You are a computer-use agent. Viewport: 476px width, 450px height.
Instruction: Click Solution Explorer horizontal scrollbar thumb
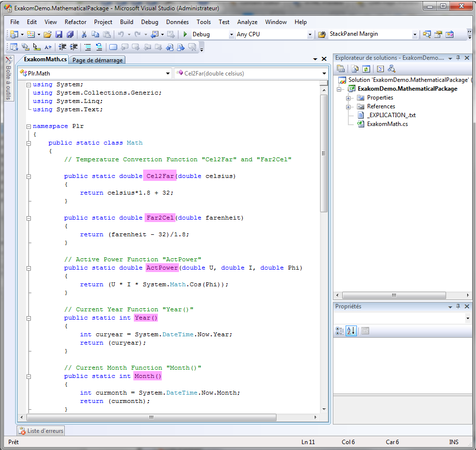394,295
